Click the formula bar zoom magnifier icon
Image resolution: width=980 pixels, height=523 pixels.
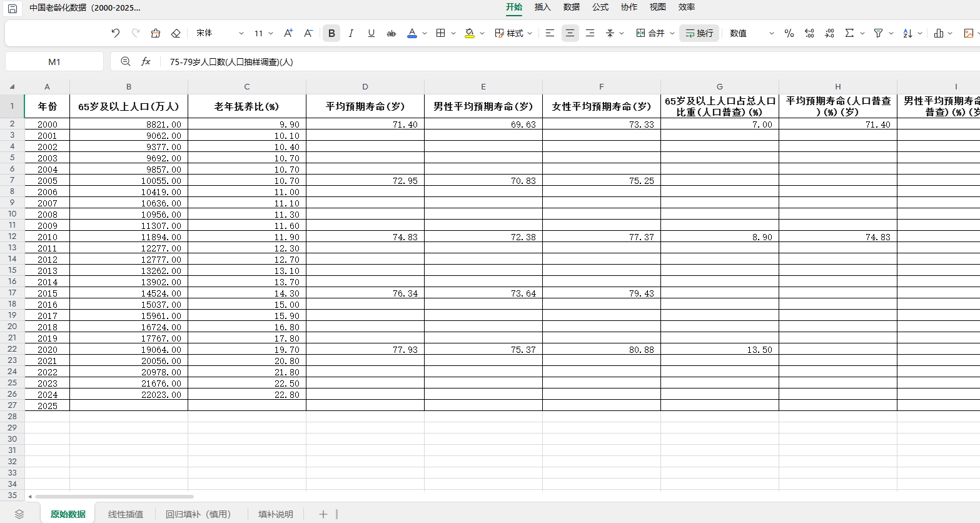(126, 61)
